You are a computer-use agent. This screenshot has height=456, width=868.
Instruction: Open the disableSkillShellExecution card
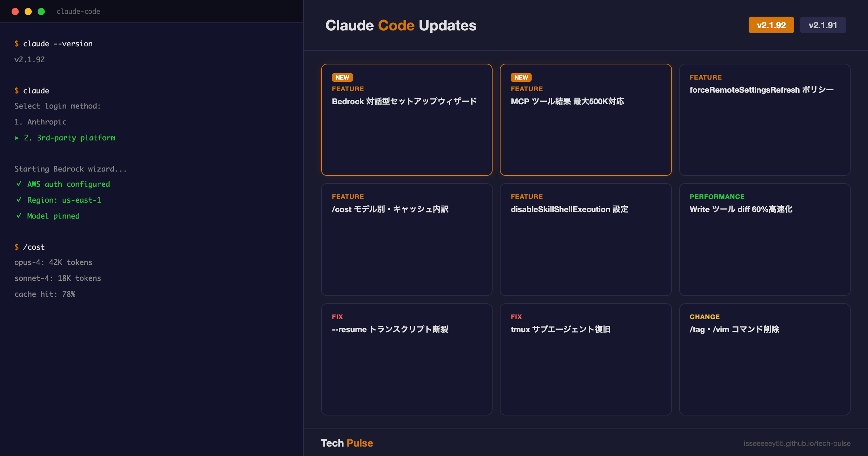click(x=586, y=240)
